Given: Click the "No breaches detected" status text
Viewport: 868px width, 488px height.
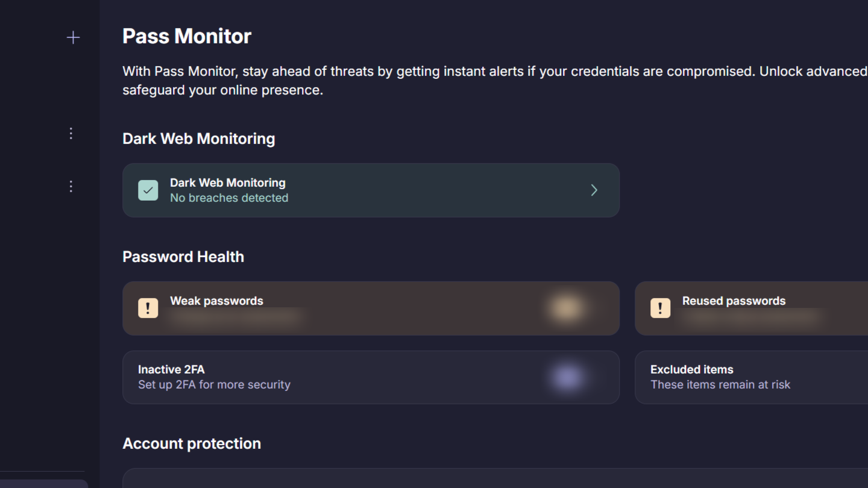Looking at the screenshot, I should click(229, 198).
